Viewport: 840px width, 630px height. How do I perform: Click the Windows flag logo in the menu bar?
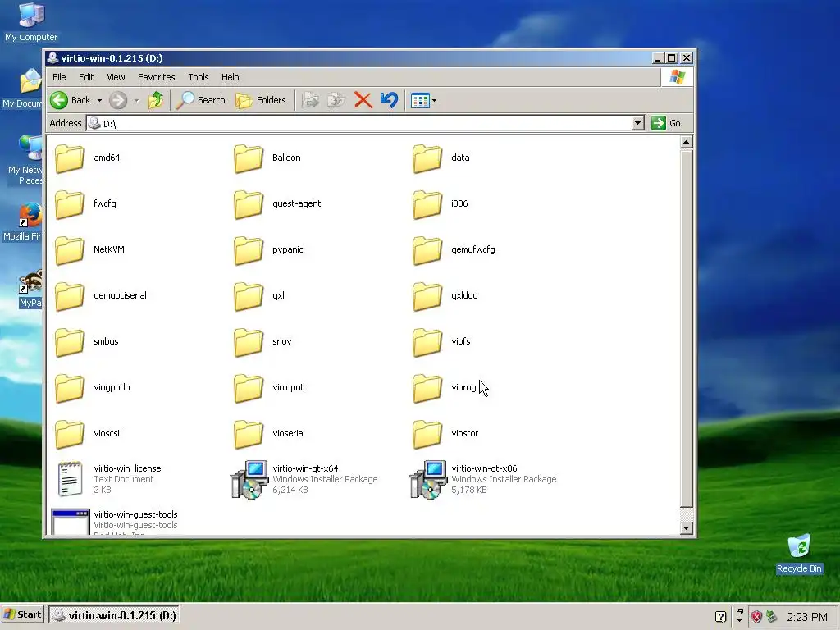677,77
